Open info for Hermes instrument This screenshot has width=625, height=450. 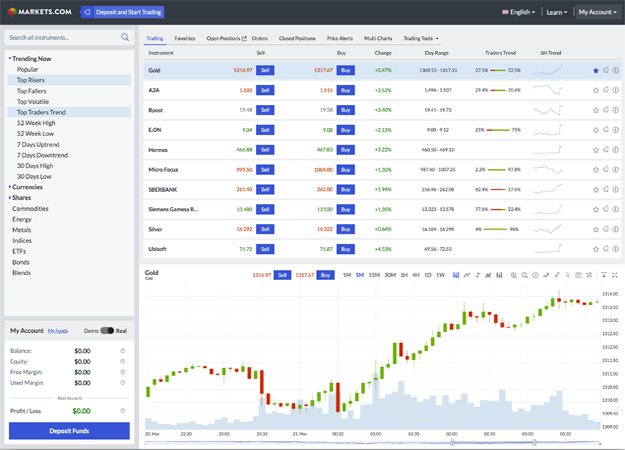[615, 150]
